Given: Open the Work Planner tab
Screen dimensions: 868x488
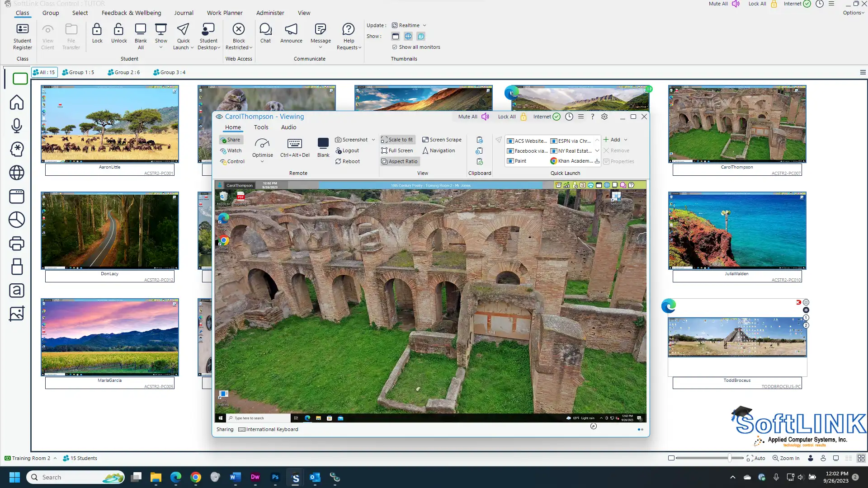Looking at the screenshot, I should pos(225,13).
